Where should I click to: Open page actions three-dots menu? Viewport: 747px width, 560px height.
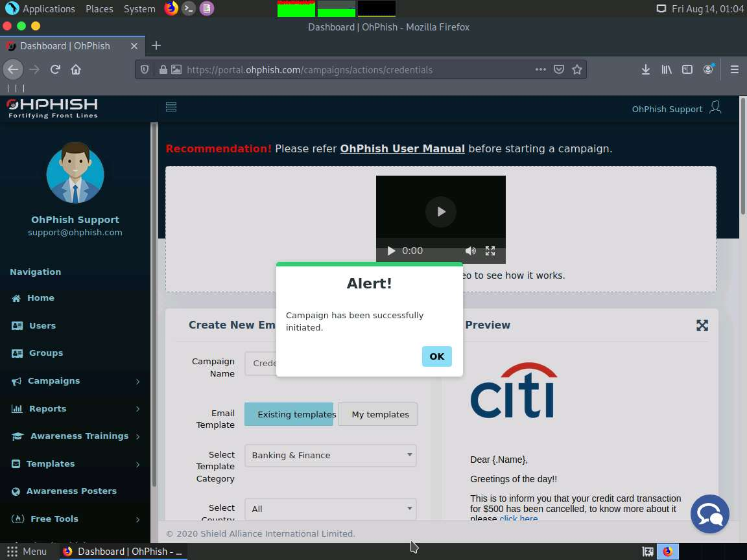click(540, 69)
